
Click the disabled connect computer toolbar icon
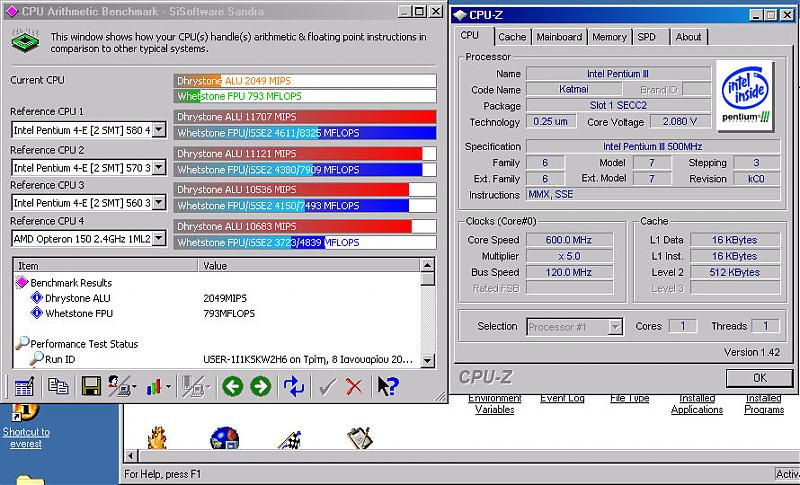[x=193, y=387]
